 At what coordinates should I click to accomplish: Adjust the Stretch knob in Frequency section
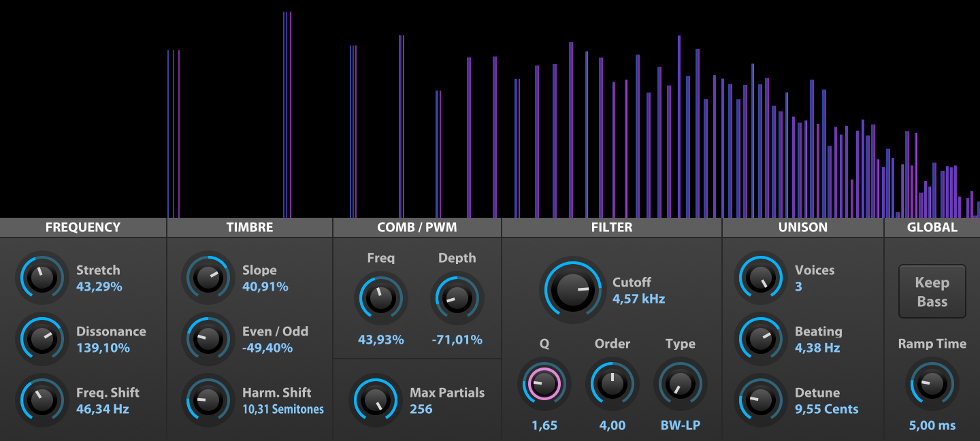click(x=42, y=277)
